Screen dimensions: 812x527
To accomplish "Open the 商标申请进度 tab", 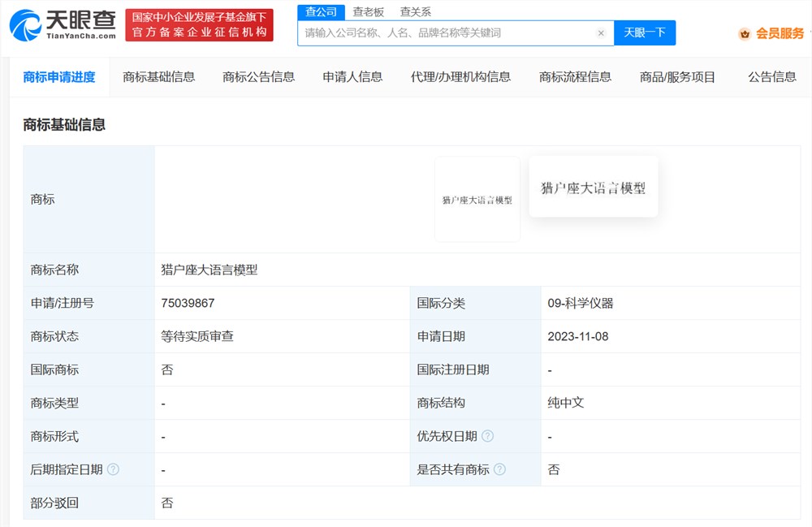I will 59,77.
